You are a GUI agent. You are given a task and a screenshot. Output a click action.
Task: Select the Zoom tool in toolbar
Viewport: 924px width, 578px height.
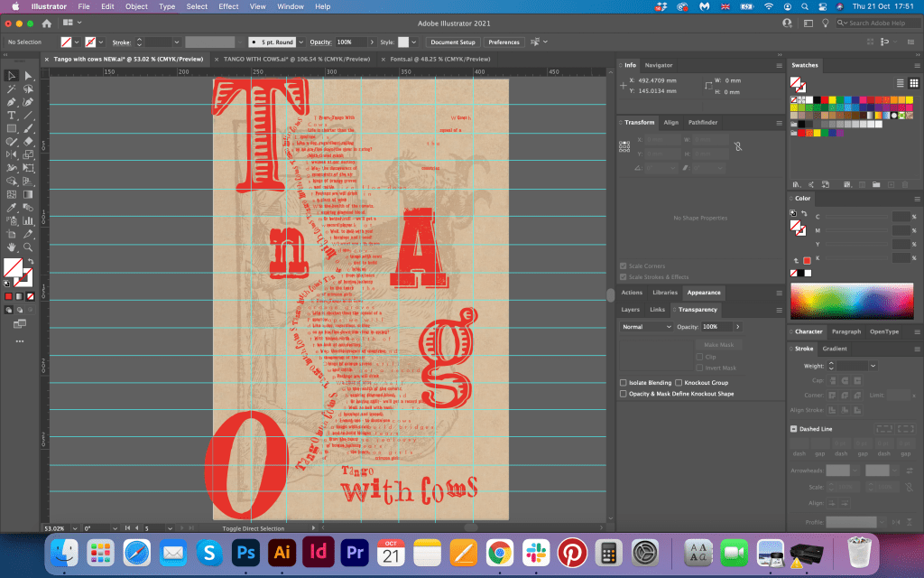(x=29, y=247)
